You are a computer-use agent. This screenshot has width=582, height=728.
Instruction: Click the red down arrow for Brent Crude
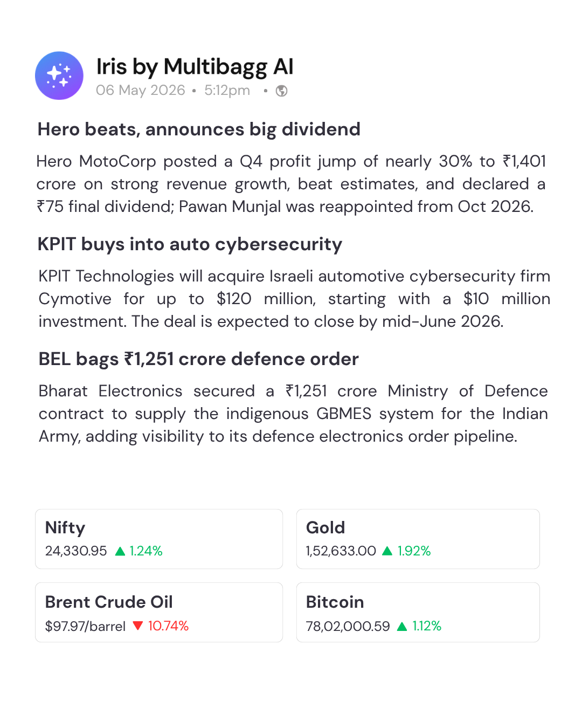138,626
